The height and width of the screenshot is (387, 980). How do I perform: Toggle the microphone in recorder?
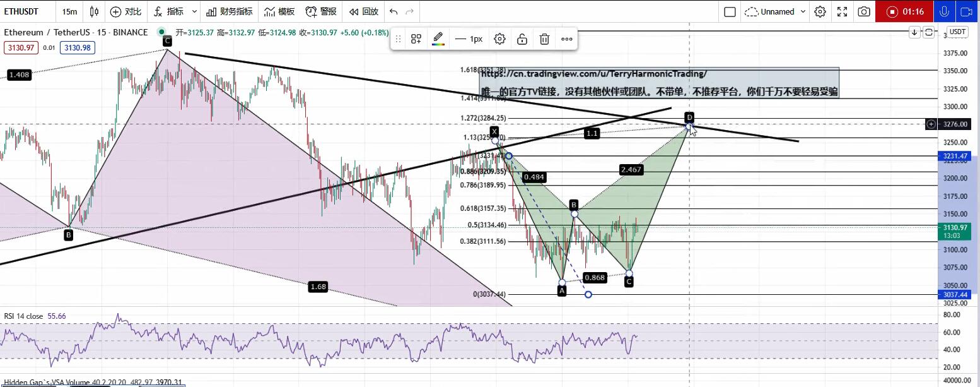[x=944, y=11]
